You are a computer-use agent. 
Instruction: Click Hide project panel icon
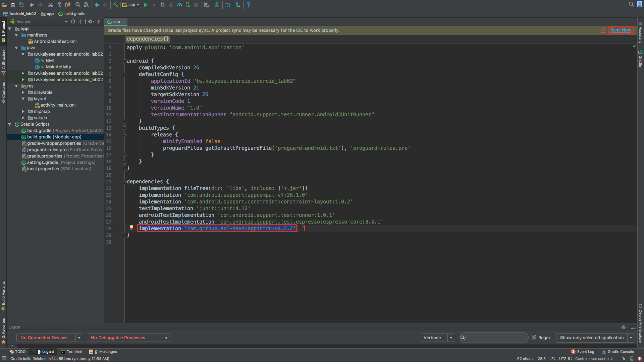tap(100, 21)
